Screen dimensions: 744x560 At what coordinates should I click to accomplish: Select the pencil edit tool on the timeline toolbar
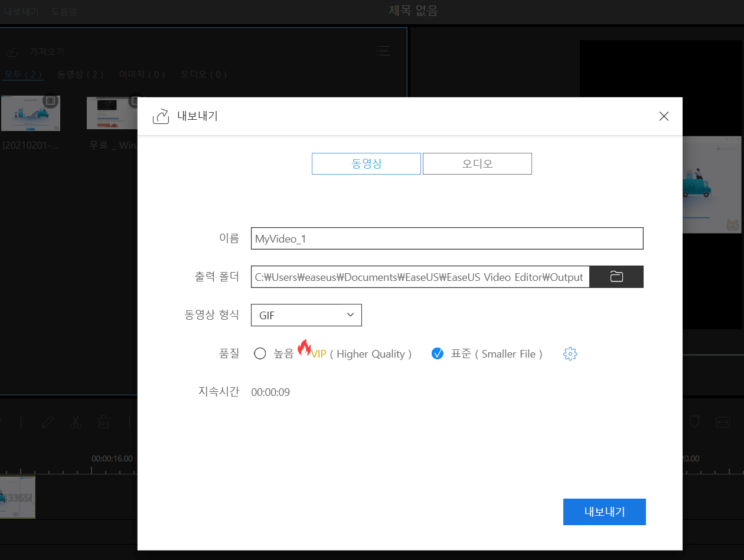(48, 422)
